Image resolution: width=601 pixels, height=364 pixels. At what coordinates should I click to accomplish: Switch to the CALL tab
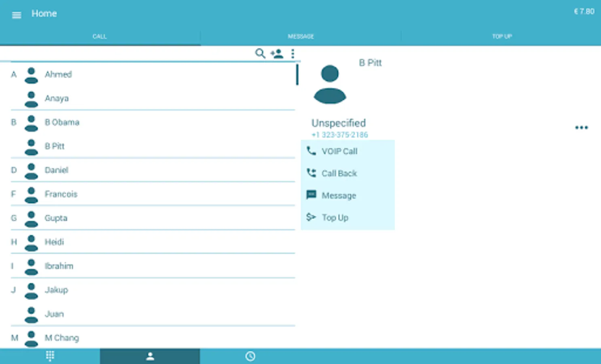point(100,36)
